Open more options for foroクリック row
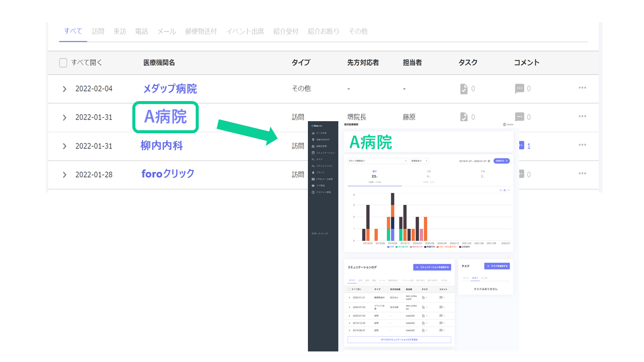 [x=582, y=174]
